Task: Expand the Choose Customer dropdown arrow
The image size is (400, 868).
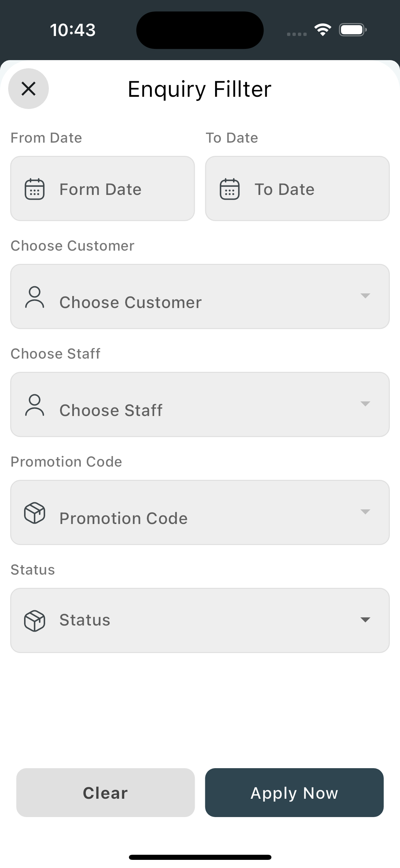Action: tap(365, 296)
